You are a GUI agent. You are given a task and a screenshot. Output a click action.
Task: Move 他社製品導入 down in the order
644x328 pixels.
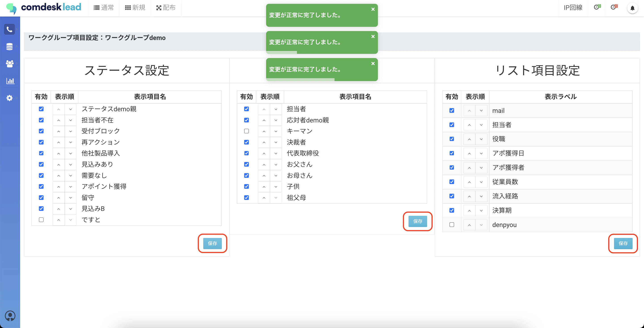coord(70,153)
